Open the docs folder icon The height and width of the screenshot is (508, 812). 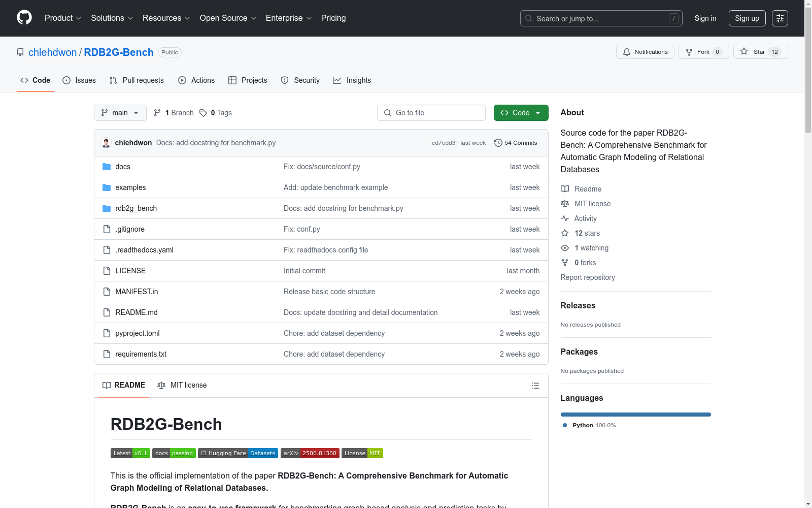point(107,167)
